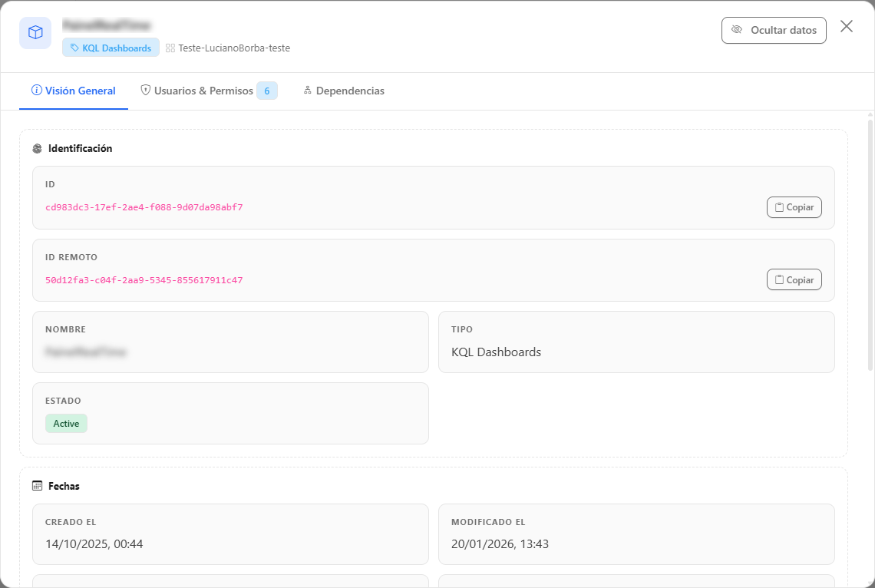Click the Ocultar datos button
Image resolution: width=875 pixels, height=588 pixels.
pos(774,30)
